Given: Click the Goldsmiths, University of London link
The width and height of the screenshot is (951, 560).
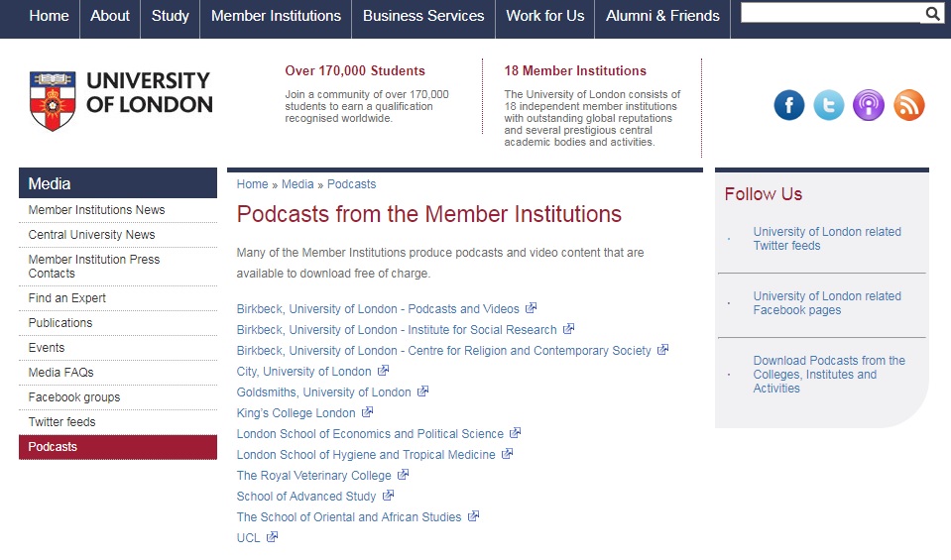Looking at the screenshot, I should click(323, 392).
